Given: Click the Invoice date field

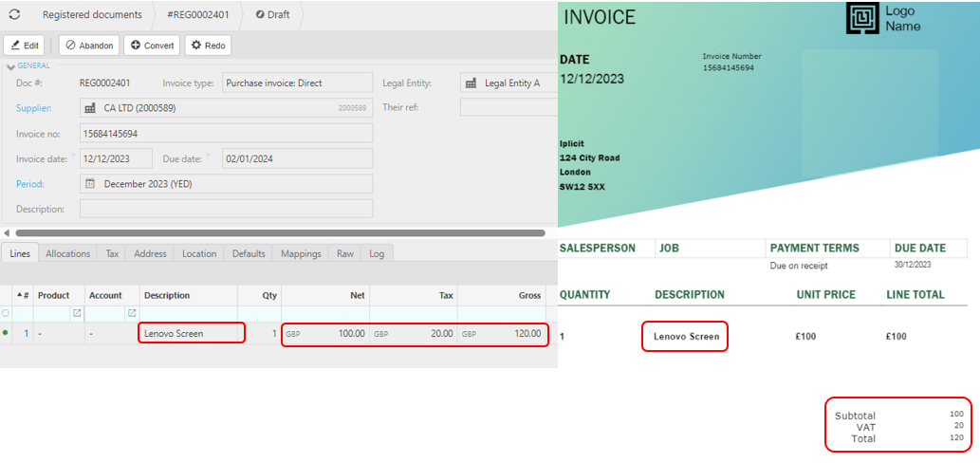Looking at the screenshot, I should pyautogui.click(x=116, y=158).
